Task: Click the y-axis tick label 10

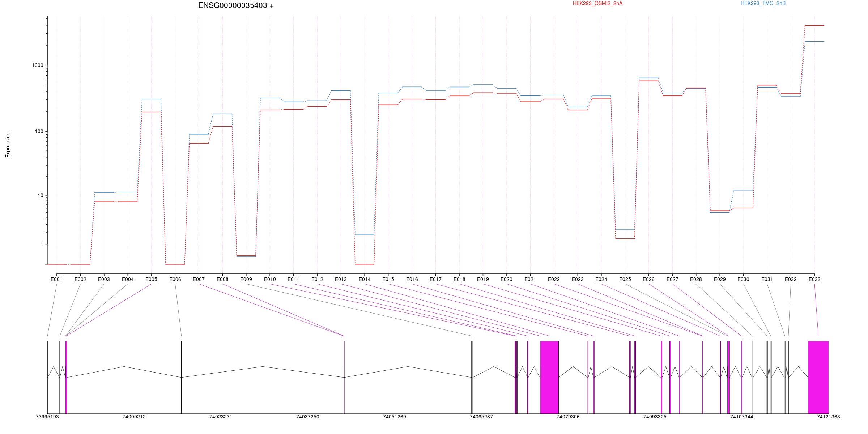Action: click(x=41, y=195)
